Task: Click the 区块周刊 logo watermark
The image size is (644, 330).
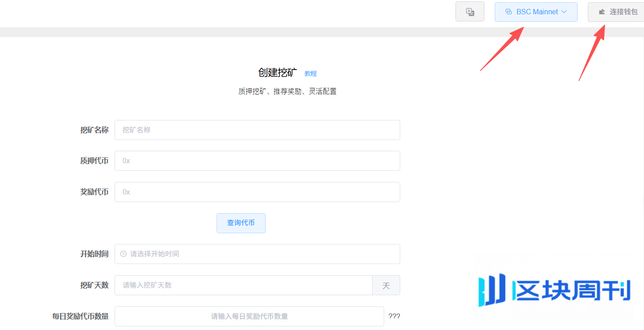Action: pos(554,290)
